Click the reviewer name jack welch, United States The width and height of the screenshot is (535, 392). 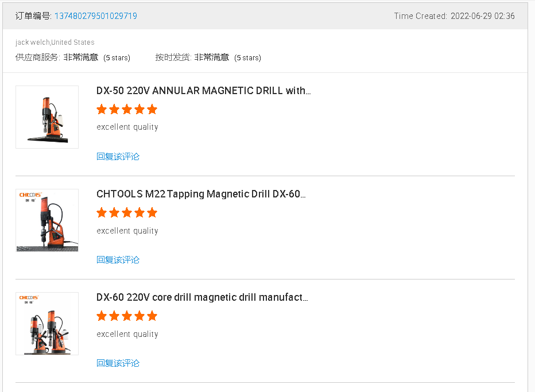click(x=55, y=42)
